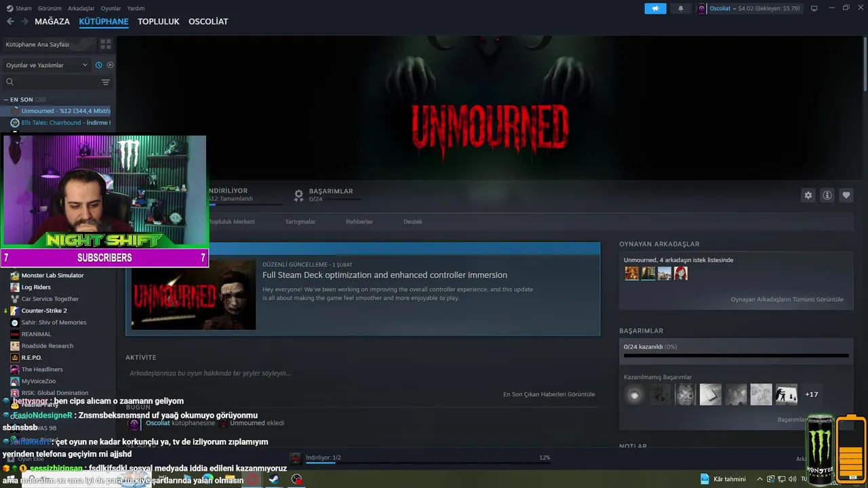Open the Görünüm menu
868x488 pixels.
tap(50, 8)
